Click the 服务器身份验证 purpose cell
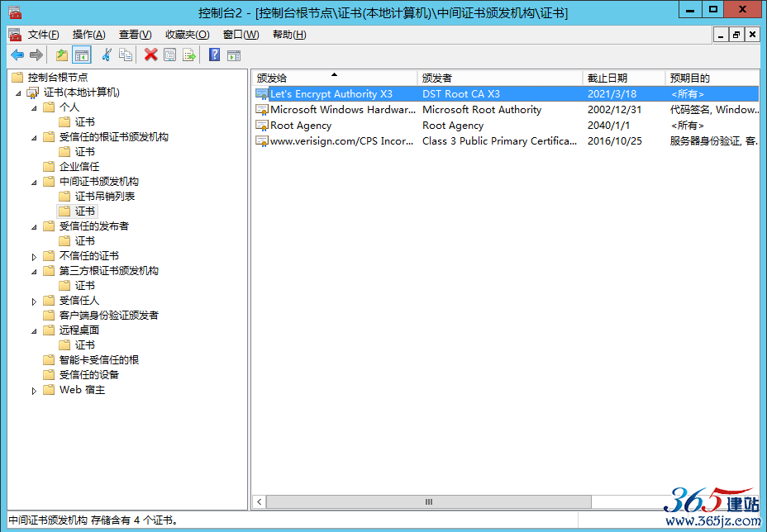This screenshot has width=767, height=532. (714, 140)
